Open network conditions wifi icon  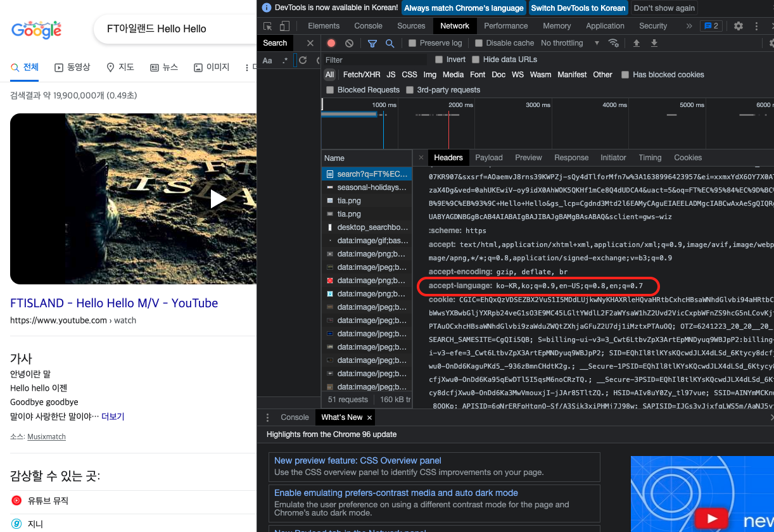(613, 43)
